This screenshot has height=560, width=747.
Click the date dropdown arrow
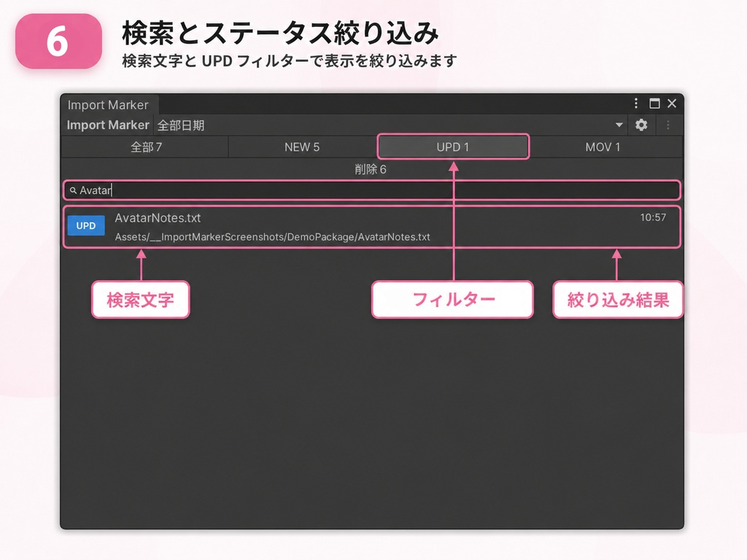(619, 125)
